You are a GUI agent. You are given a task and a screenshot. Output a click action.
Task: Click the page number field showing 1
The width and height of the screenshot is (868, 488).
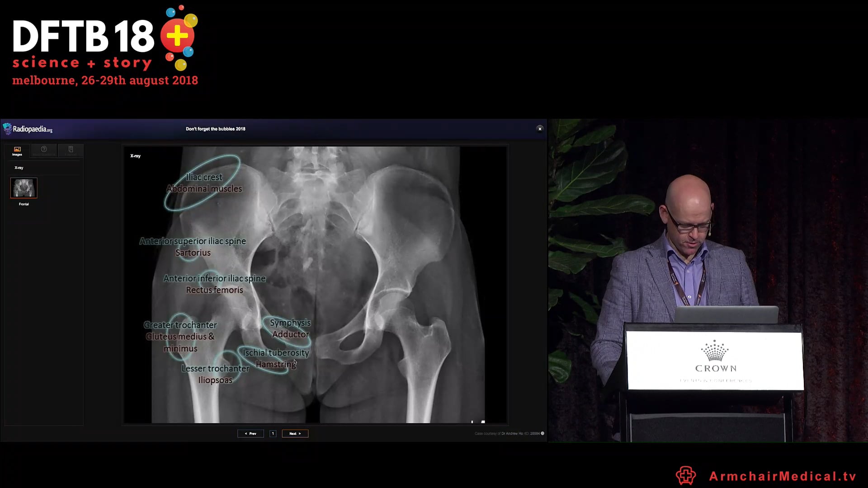(273, 433)
